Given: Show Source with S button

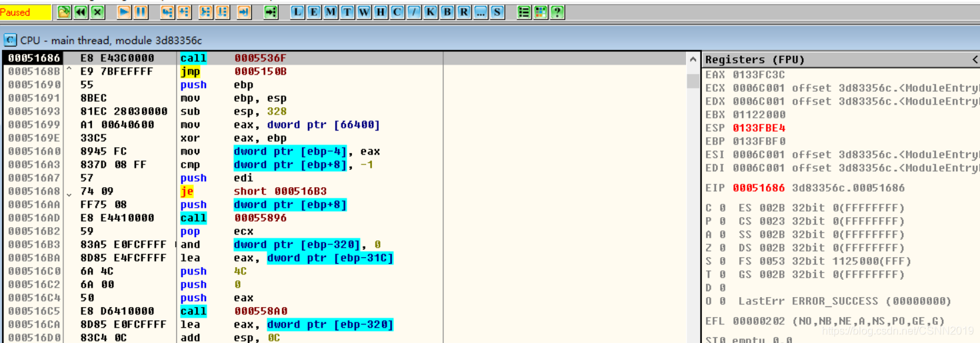Looking at the screenshot, I should tap(497, 12).
